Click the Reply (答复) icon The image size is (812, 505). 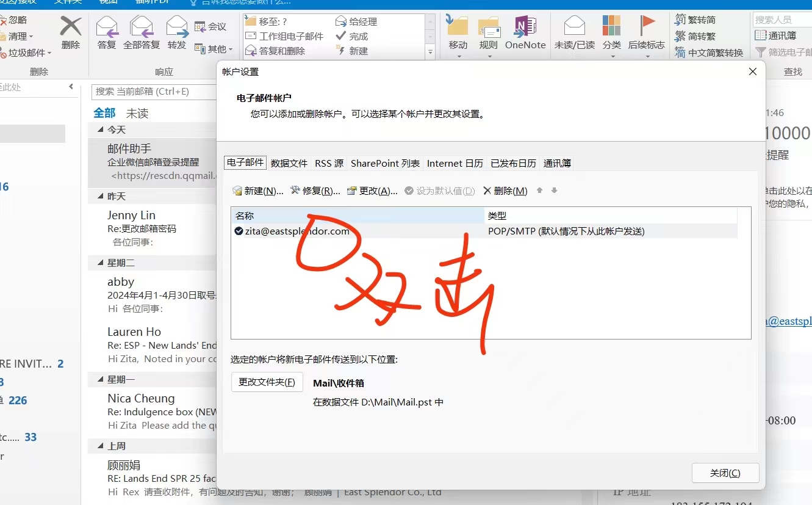click(107, 27)
